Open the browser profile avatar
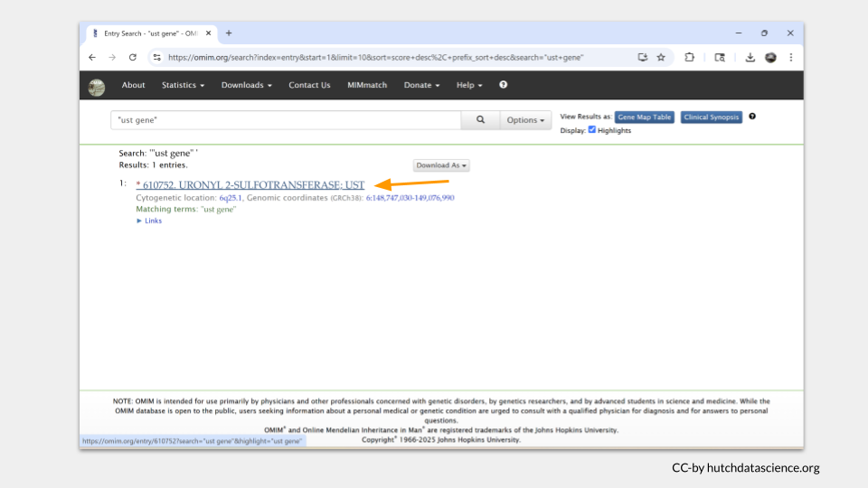Image resolution: width=868 pixels, height=488 pixels. tap(770, 58)
